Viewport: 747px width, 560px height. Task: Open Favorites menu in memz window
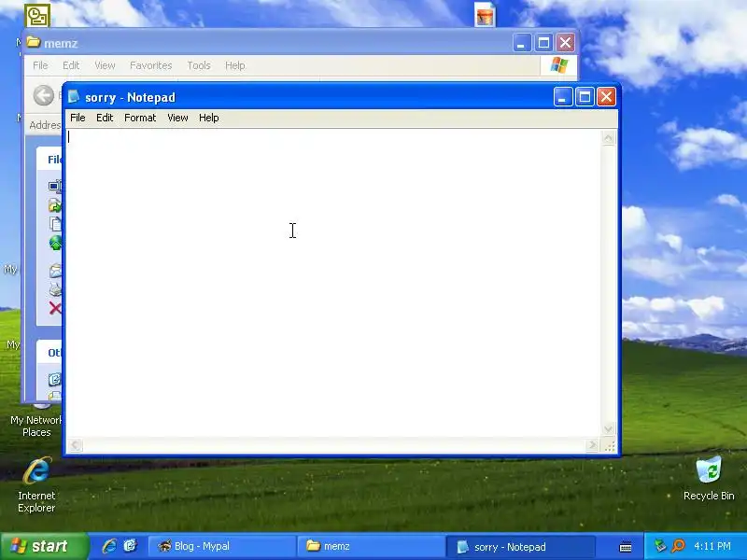(151, 65)
